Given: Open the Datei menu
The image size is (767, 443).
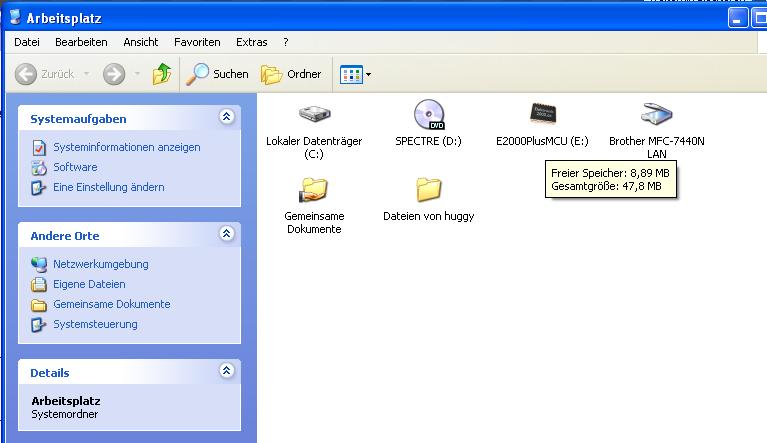Looking at the screenshot, I should pos(27,42).
